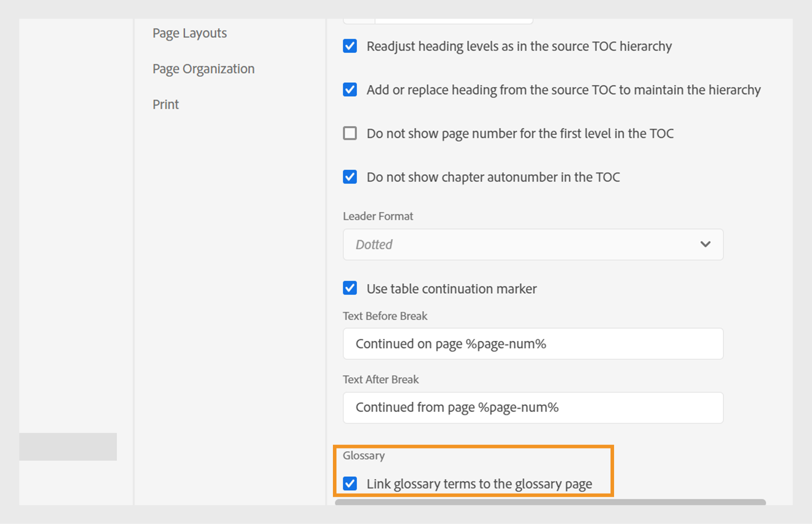This screenshot has height=524, width=812.
Task: Enable "Do not show page number for the first level"
Action: (x=350, y=133)
